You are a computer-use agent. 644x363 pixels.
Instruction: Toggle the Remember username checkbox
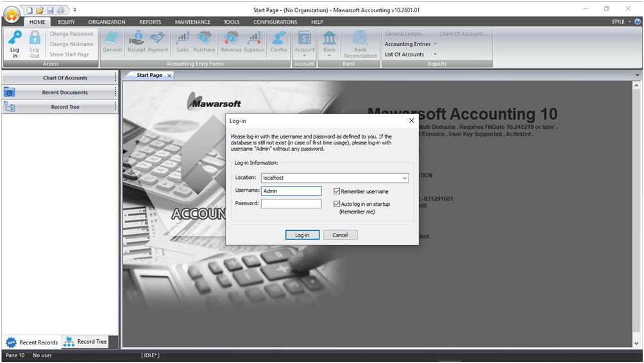(337, 191)
